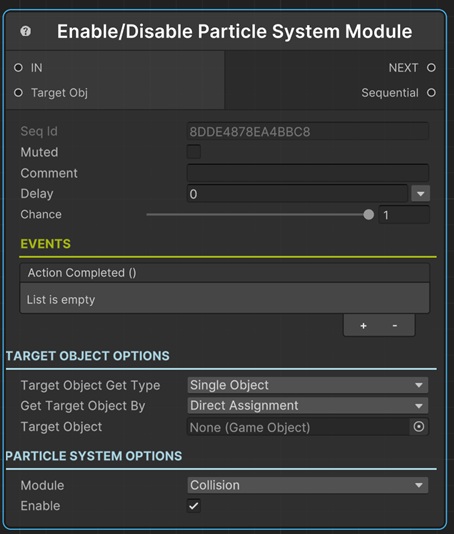Click the IN port circle
Image resolution: width=454 pixels, height=534 pixels.
(18, 68)
